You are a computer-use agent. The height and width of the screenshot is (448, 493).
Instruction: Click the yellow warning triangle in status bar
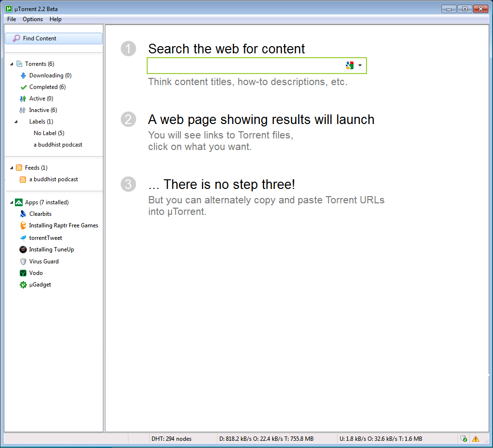(475, 438)
